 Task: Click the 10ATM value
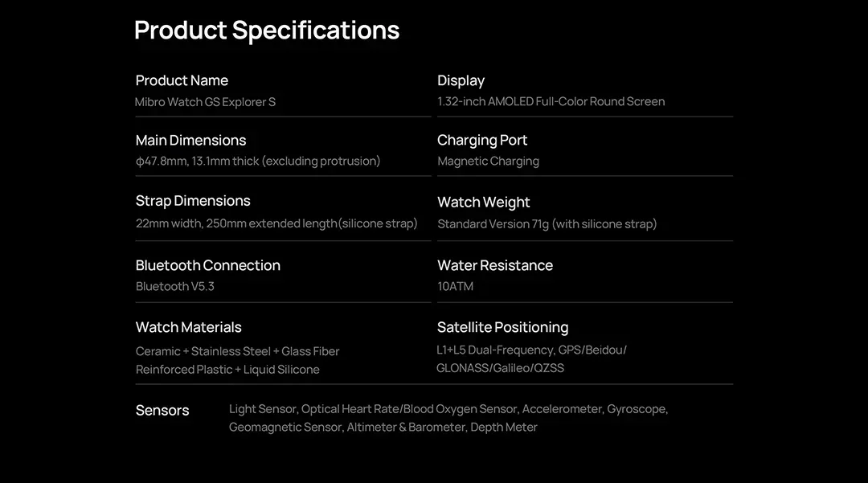pos(455,287)
